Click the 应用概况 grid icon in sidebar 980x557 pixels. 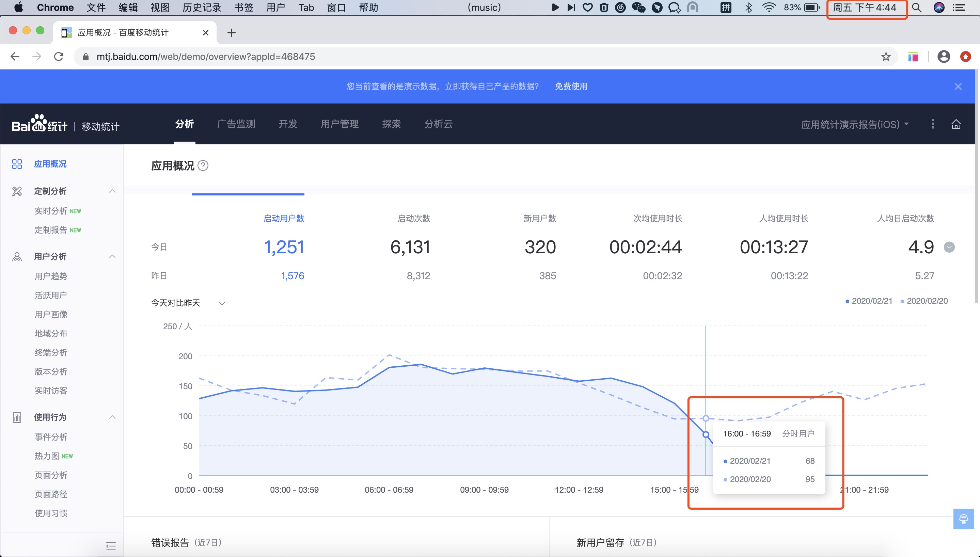(17, 164)
